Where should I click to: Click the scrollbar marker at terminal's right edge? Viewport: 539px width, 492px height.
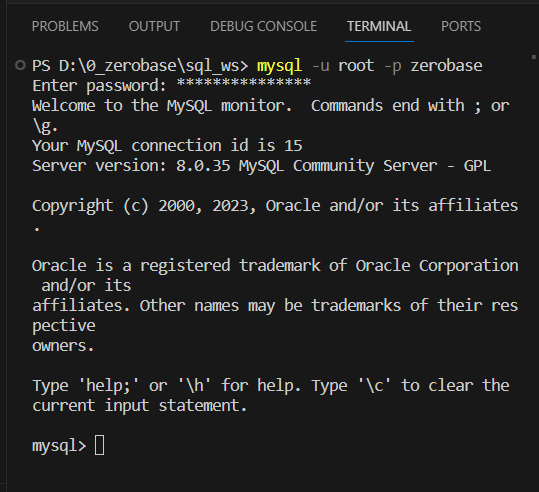(x=534, y=57)
